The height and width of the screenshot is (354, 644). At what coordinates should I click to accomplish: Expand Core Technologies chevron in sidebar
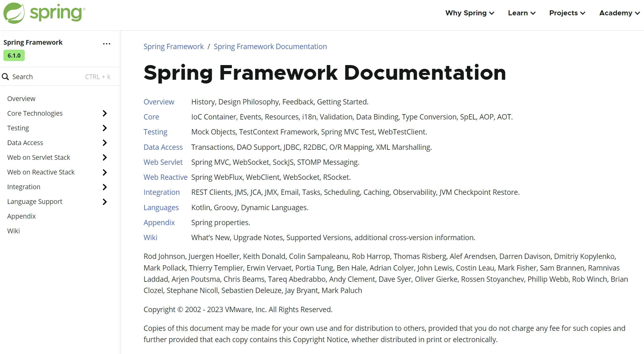tap(105, 113)
